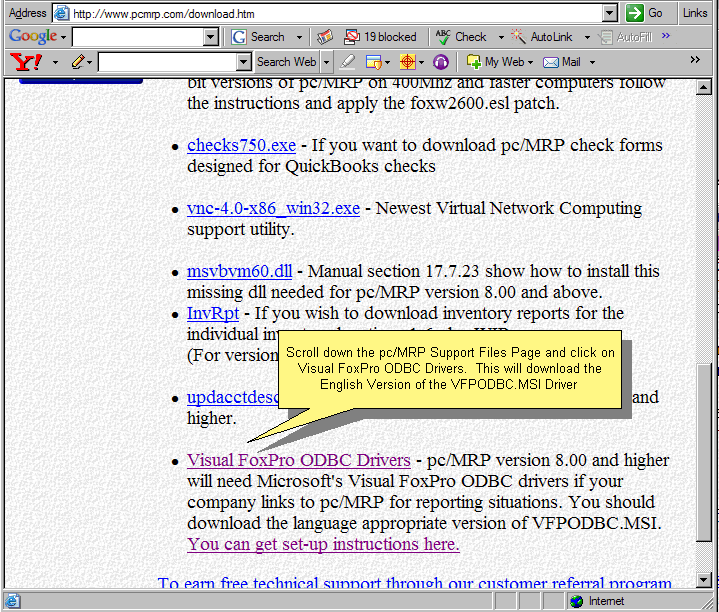719x612 pixels.
Task: Open the Yahoo Mail dropdown arrow
Action: (x=592, y=62)
